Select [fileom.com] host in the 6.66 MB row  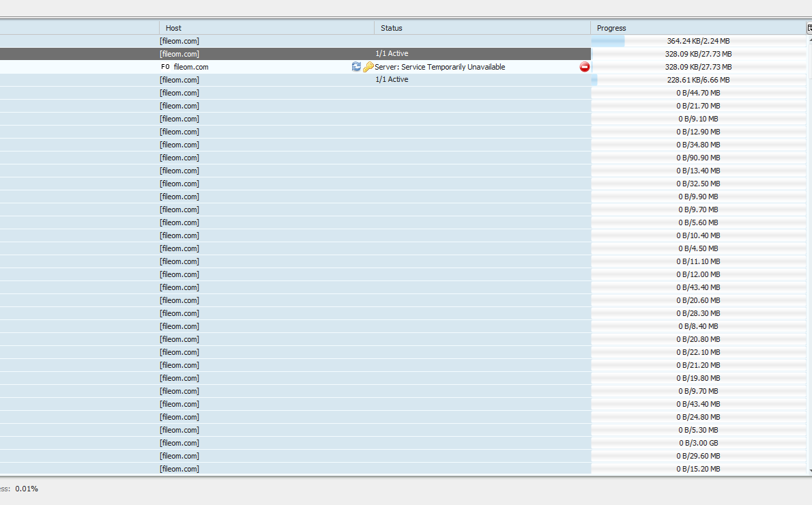pos(179,80)
